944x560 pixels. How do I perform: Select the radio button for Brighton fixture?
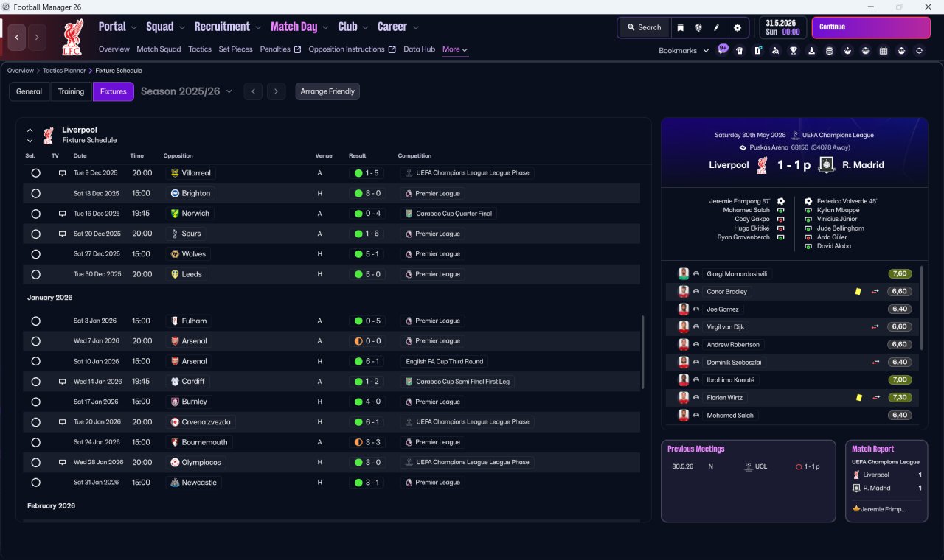pos(35,193)
